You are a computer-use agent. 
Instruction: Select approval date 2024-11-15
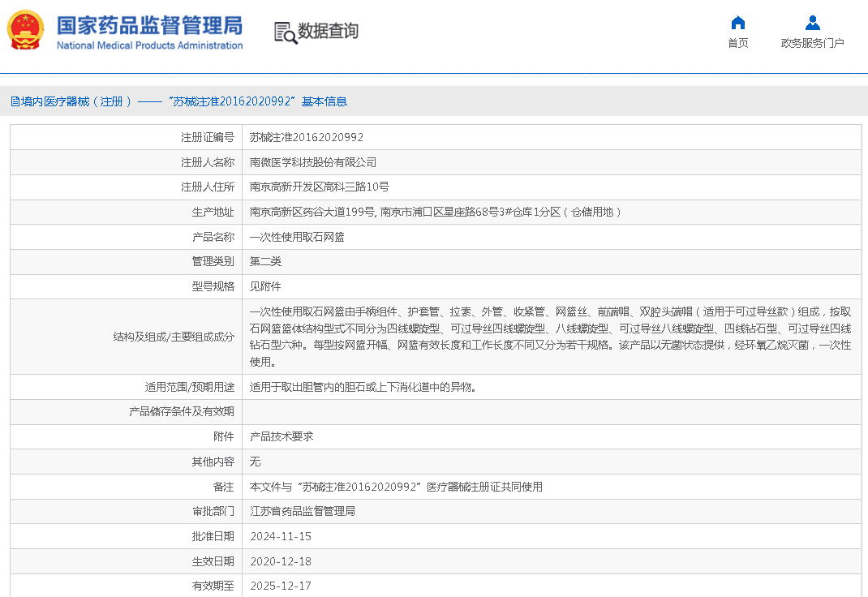pyautogui.click(x=281, y=536)
